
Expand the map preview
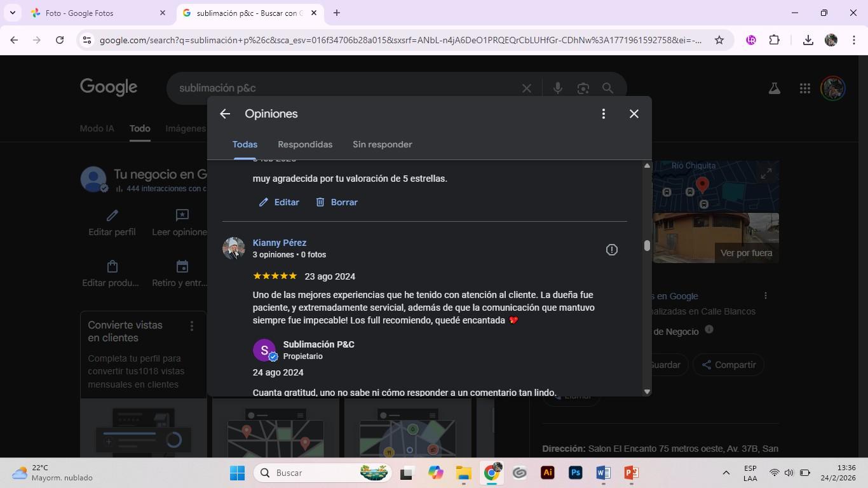(766, 173)
